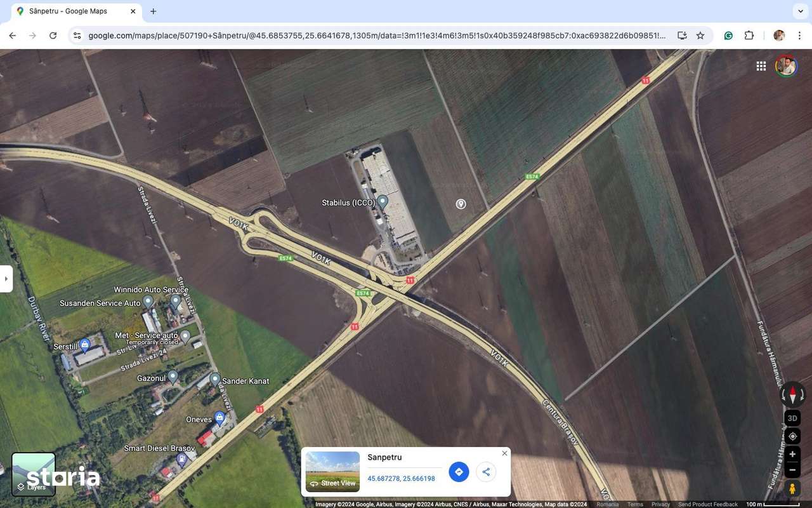This screenshot has width=812, height=508.
Task: Activate the Pegman Street View icon
Action: pyautogui.click(x=792, y=488)
